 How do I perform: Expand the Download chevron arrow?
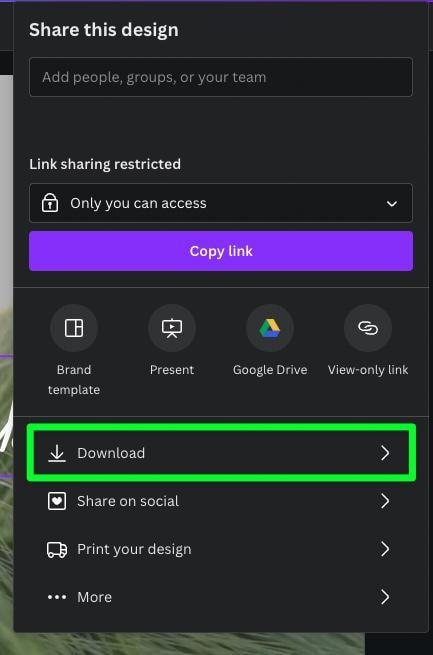coord(385,453)
